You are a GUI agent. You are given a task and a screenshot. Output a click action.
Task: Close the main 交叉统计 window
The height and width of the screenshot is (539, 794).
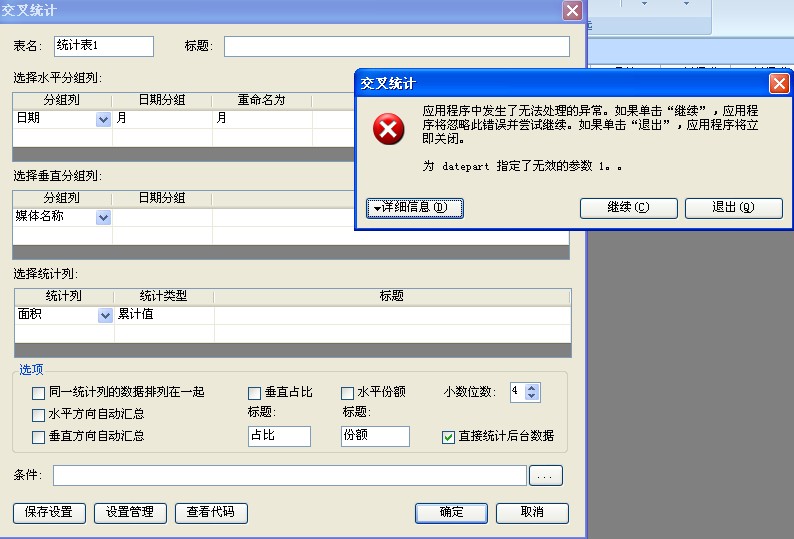tap(572, 10)
